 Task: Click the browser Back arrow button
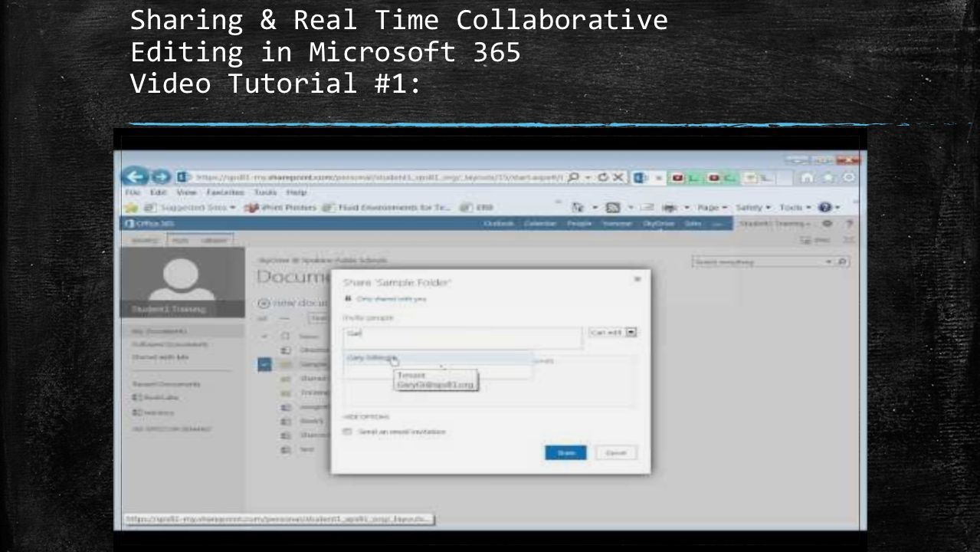coord(136,178)
